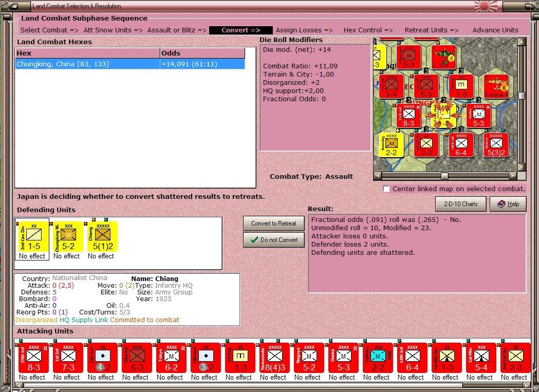This screenshot has height=392, width=539.
Task: Click the Japanese rising sun flag icon
Action: pyautogui.click(x=486, y=6)
